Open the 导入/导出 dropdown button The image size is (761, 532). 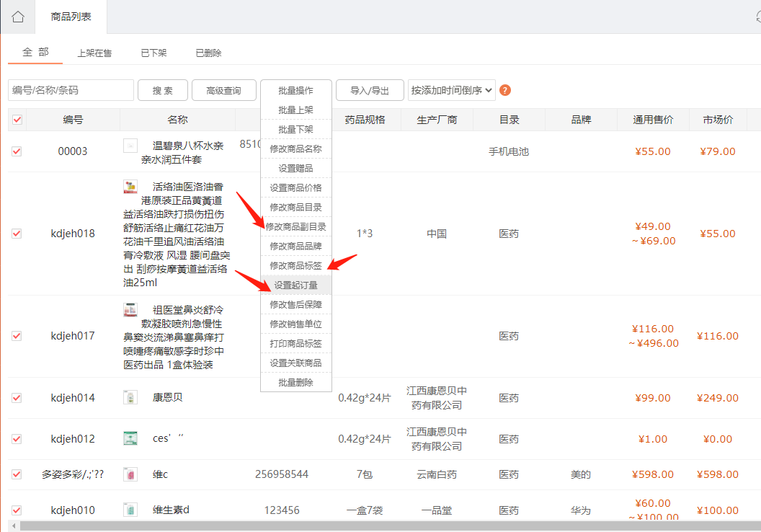pyautogui.click(x=370, y=90)
